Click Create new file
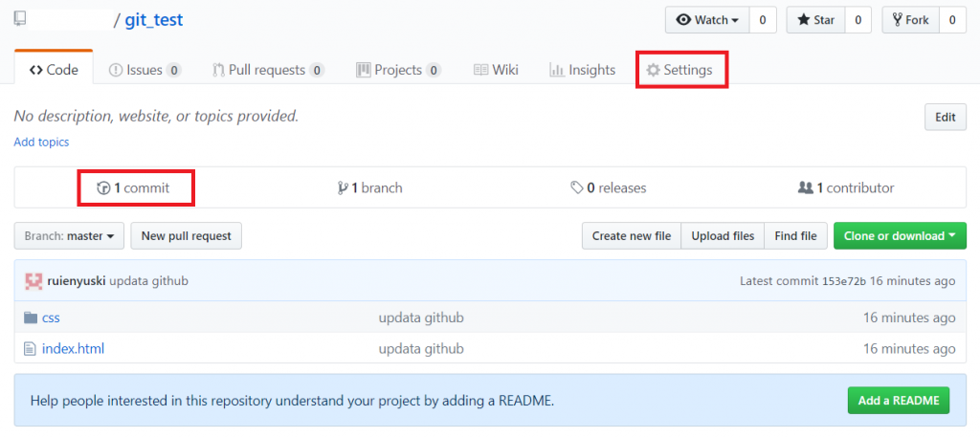Screen dimensions: 980x438 [632, 235]
